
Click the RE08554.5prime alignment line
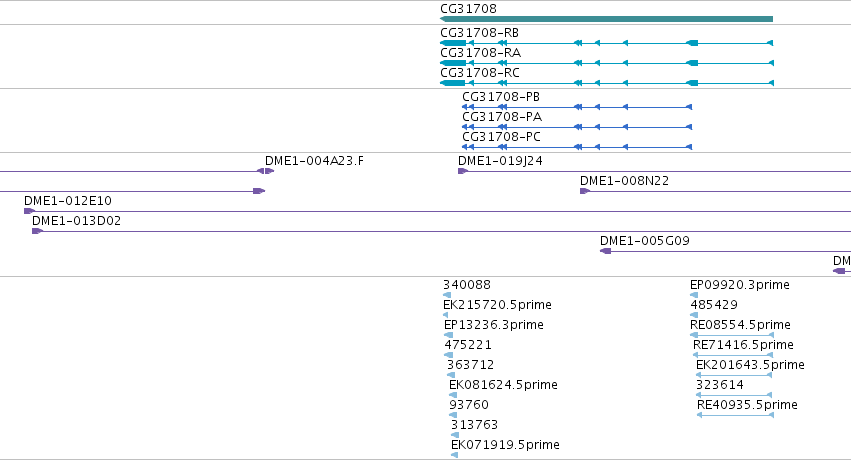pyautogui.click(x=732, y=335)
